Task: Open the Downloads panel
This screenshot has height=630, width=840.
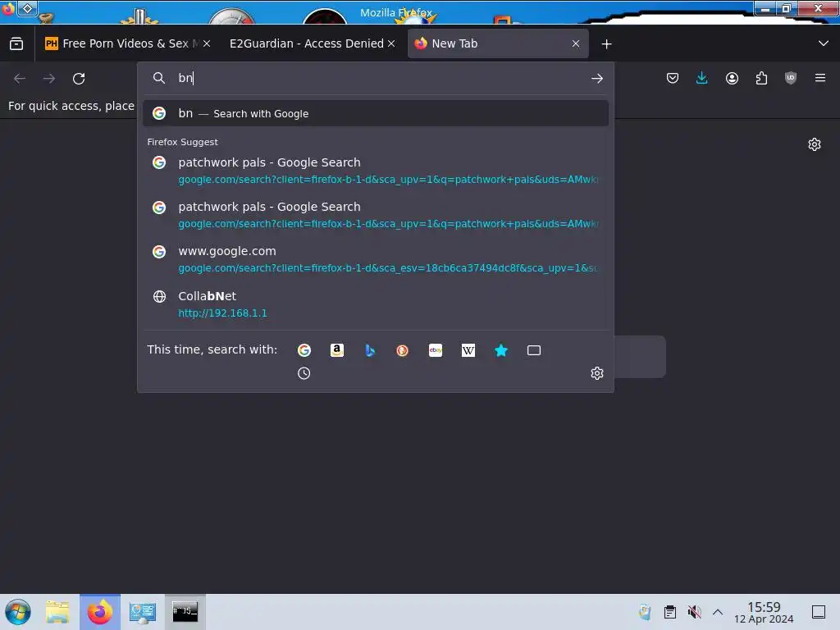Action: pos(702,78)
